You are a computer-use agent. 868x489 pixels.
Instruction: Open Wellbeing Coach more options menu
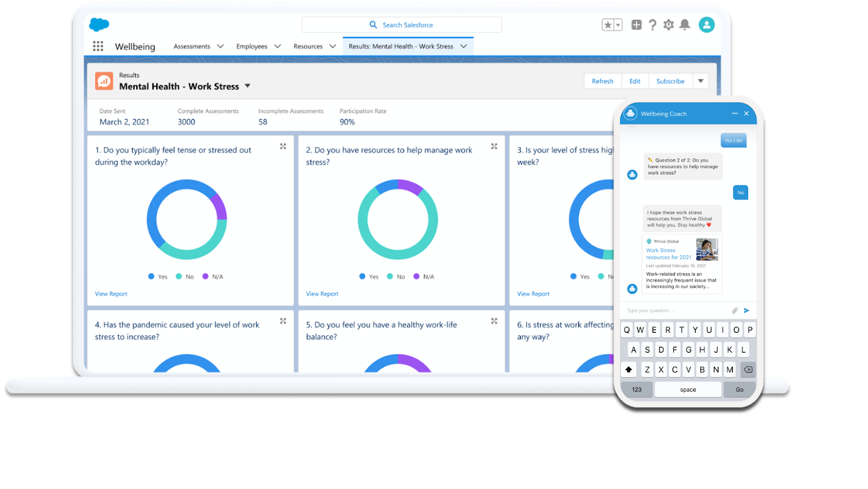[x=735, y=113]
